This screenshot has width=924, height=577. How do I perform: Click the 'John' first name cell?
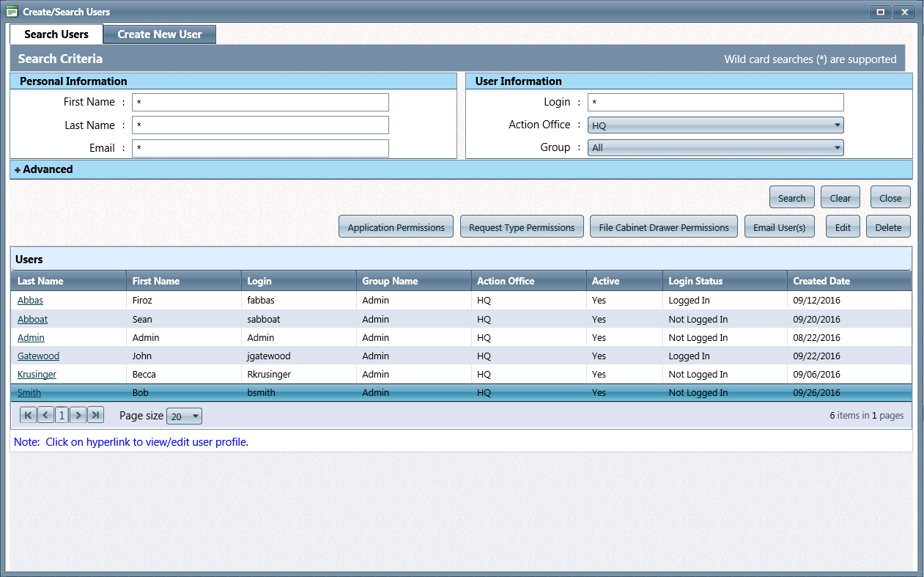pyautogui.click(x=184, y=356)
